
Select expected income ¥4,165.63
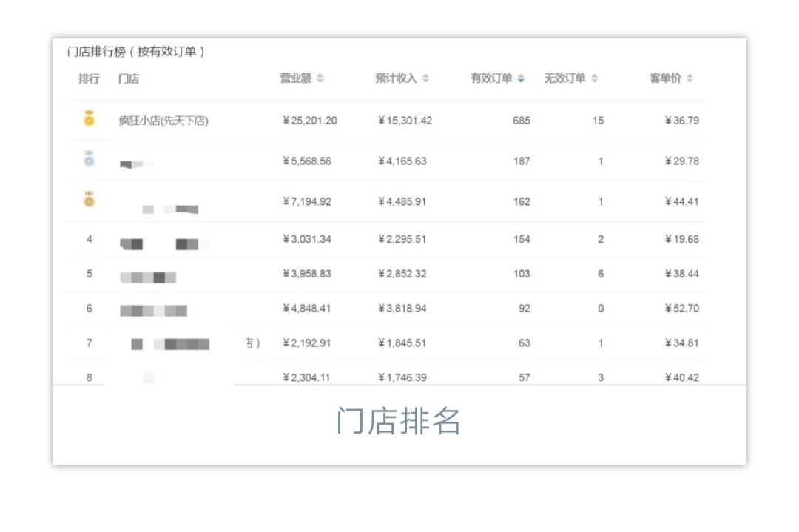pyautogui.click(x=402, y=161)
